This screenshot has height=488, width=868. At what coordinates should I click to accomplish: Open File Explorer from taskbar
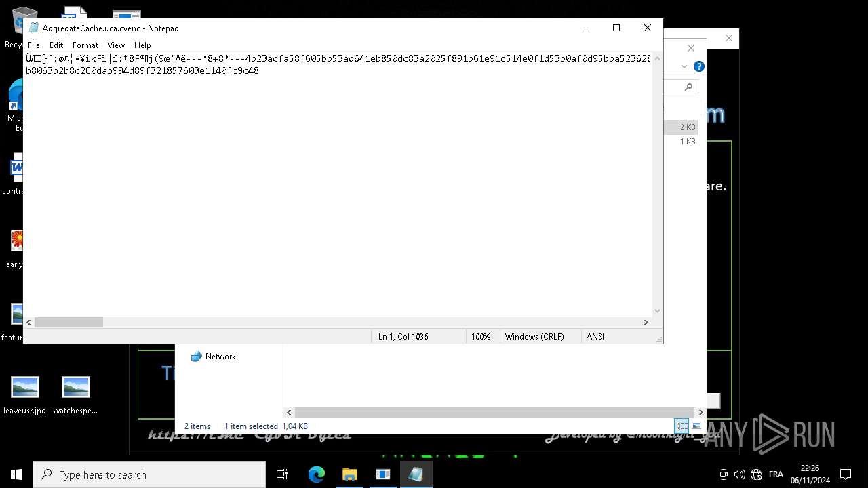(349, 474)
